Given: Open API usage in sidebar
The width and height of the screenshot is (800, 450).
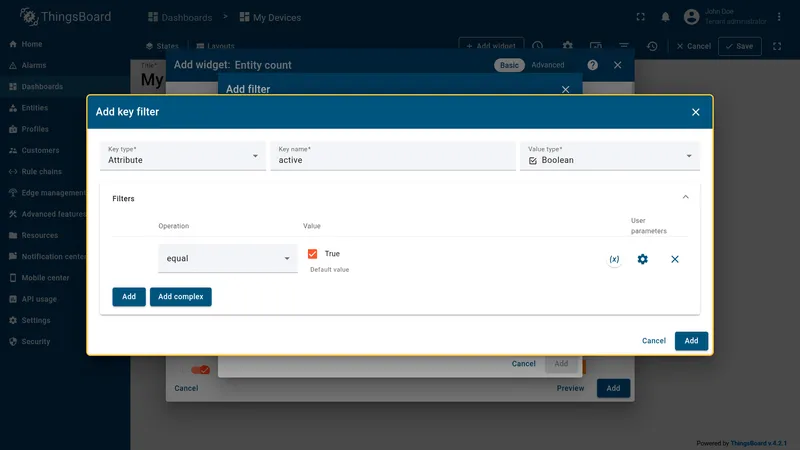Looking at the screenshot, I should tap(39, 299).
